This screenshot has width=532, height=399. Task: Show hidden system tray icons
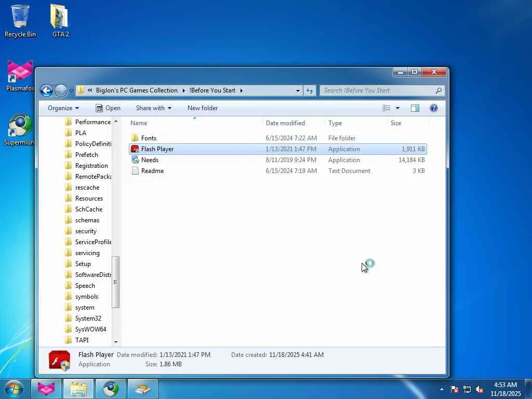442,390
